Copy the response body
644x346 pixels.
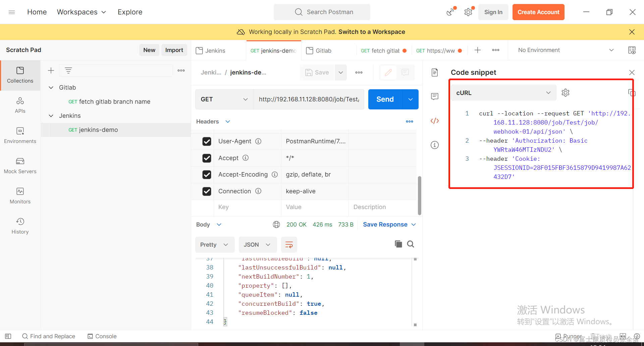coord(398,244)
